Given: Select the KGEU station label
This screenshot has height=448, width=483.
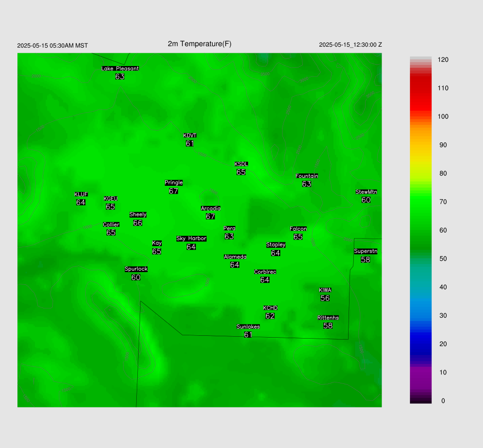Looking at the screenshot, I should click(110, 199).
